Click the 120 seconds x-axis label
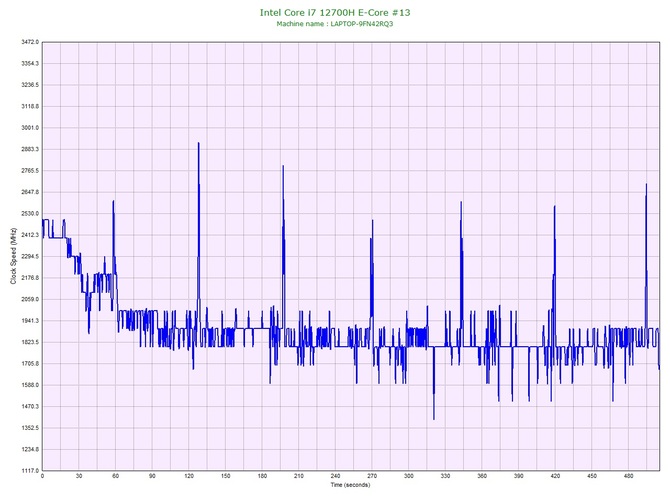The image size is (670, 502). (189, 476)
